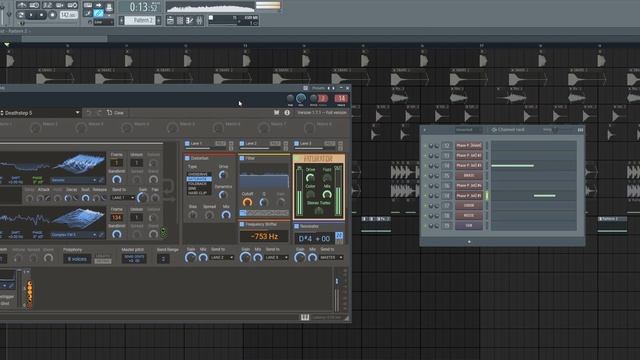
Task: Toggle the Lane 2 enable checkbox
Action: tap(242, 144)
